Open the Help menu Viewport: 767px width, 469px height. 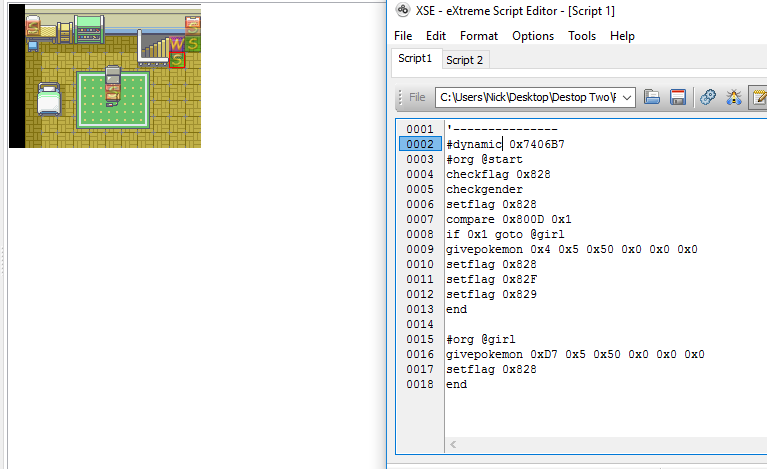point(622,36)
